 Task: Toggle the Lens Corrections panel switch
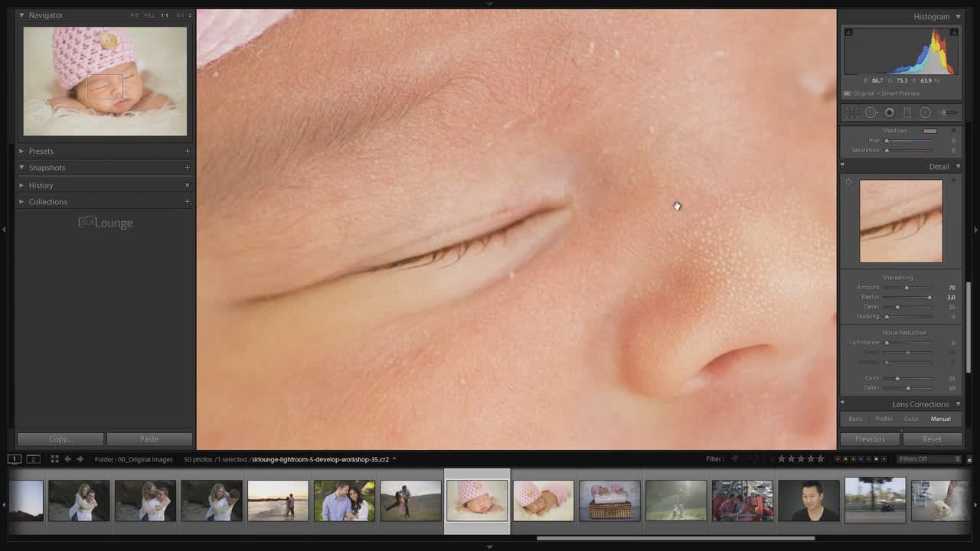coord(843,404)
